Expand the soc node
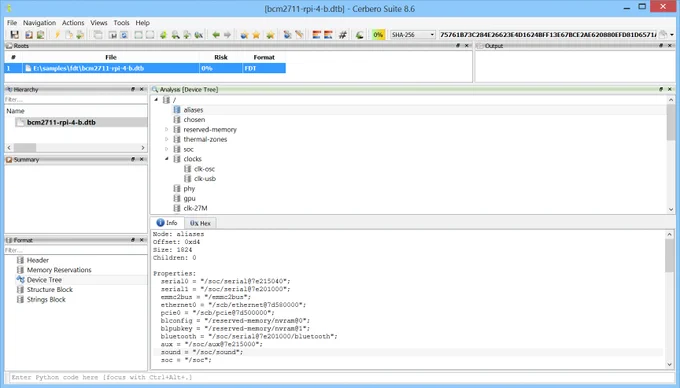 click(x=167, y=149)
